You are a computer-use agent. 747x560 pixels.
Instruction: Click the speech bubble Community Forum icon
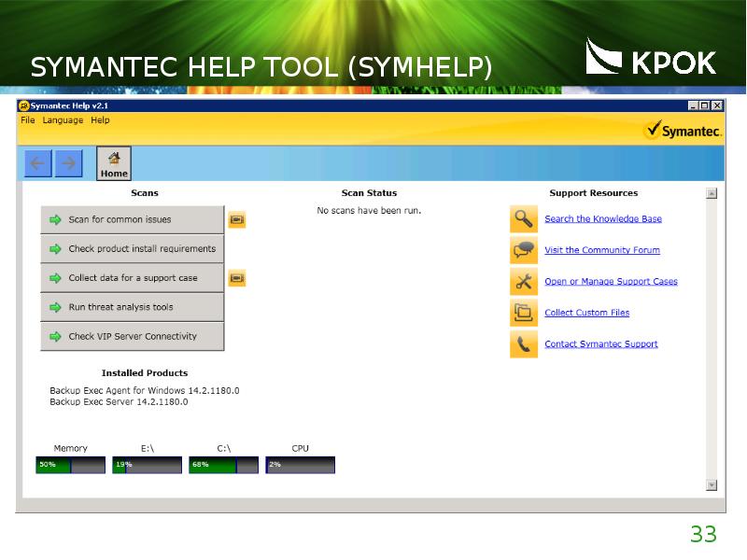524,250
